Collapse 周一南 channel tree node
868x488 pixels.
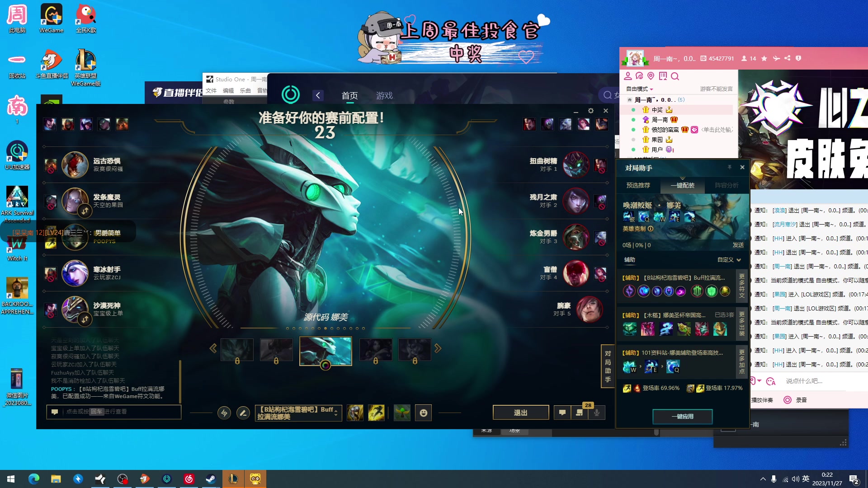[x=629, y=100]
